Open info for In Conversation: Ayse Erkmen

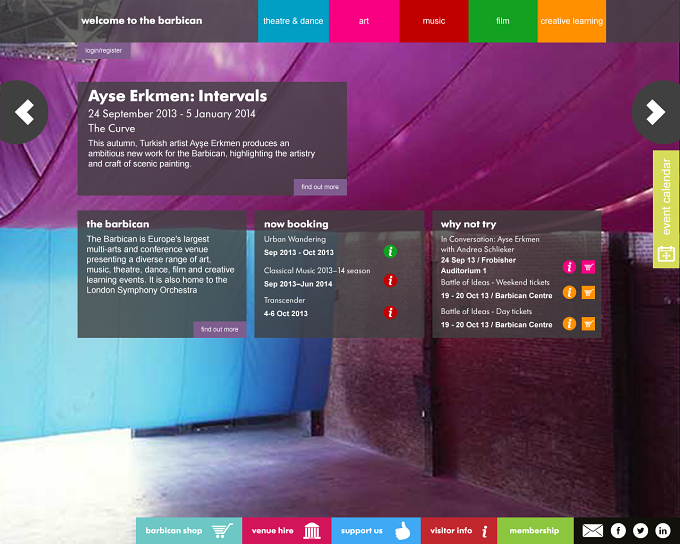[569, 266]
